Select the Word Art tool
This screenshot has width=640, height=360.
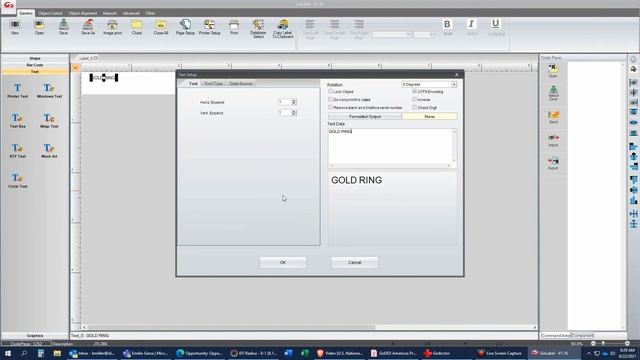tap(49, 150)
